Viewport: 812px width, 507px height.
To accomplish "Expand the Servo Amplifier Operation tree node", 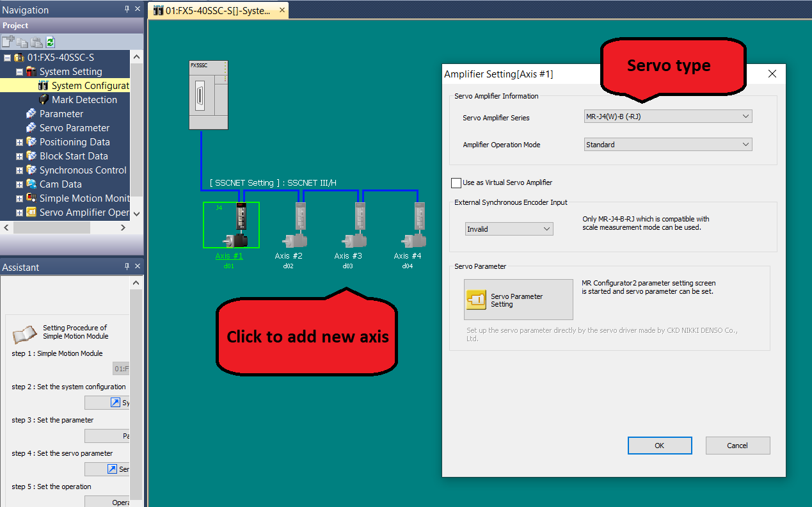I will pyautogui.click(x=19, y=213).
